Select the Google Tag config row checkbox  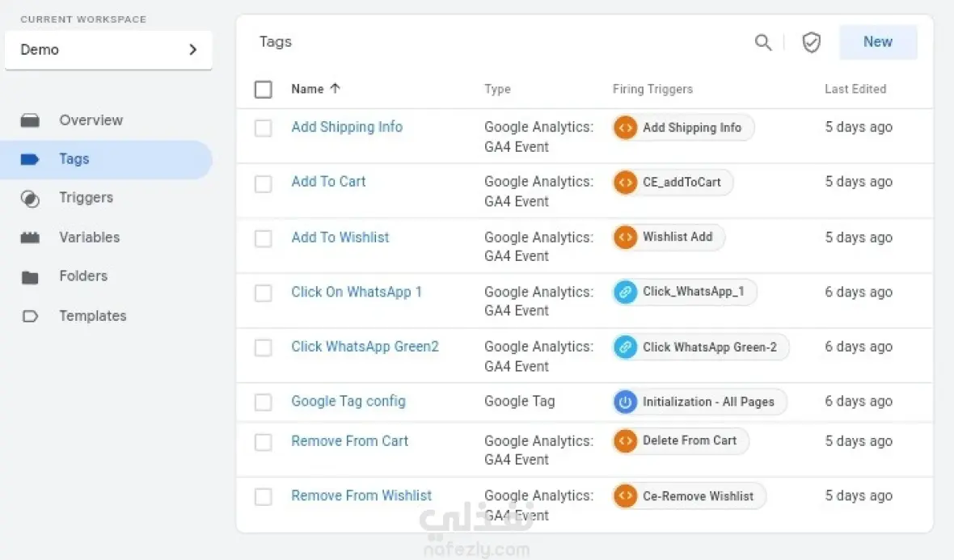[264, 402]
